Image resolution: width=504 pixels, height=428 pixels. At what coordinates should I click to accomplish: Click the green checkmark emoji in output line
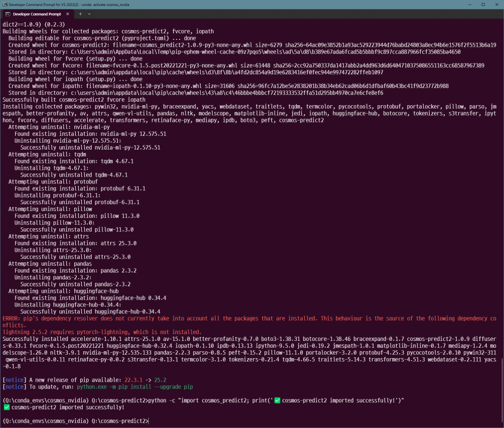[x=6, y=407]
